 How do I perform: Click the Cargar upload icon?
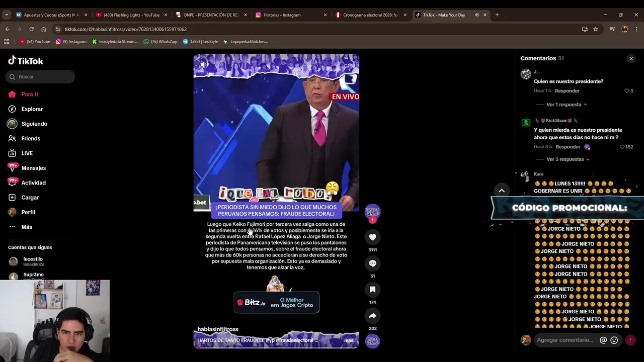pyautogui.click(x=12, y=198)
